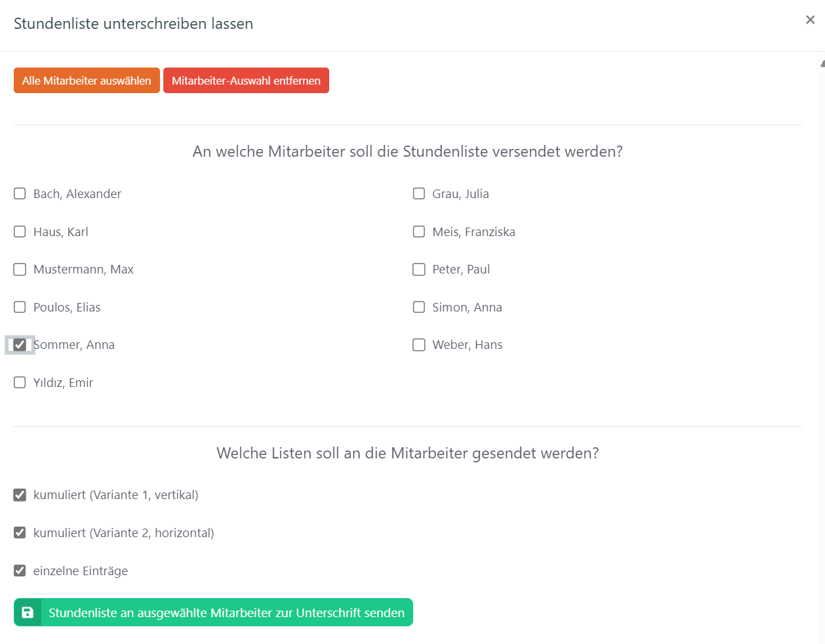825x644 pixels.
Task: Enable Meis, Franziska checkbox
Action: [x=419, y=231]
